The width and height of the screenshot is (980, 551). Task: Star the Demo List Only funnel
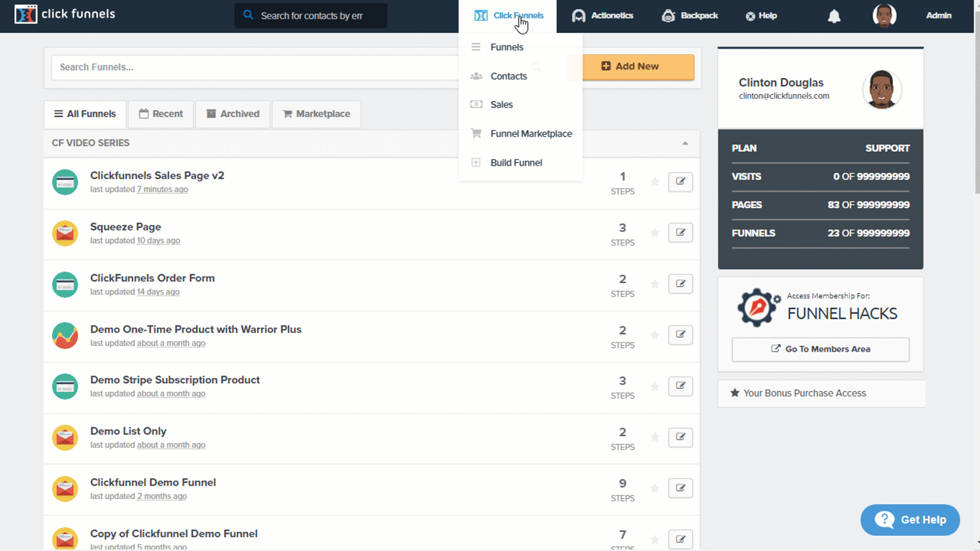point(655,437)
